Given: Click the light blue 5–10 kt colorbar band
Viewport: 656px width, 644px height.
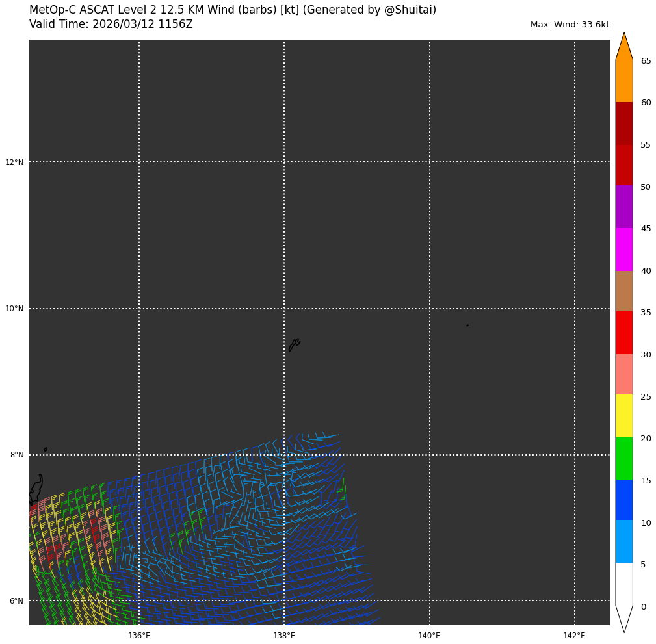Looking at the screenshot, I should coord(624,541).
